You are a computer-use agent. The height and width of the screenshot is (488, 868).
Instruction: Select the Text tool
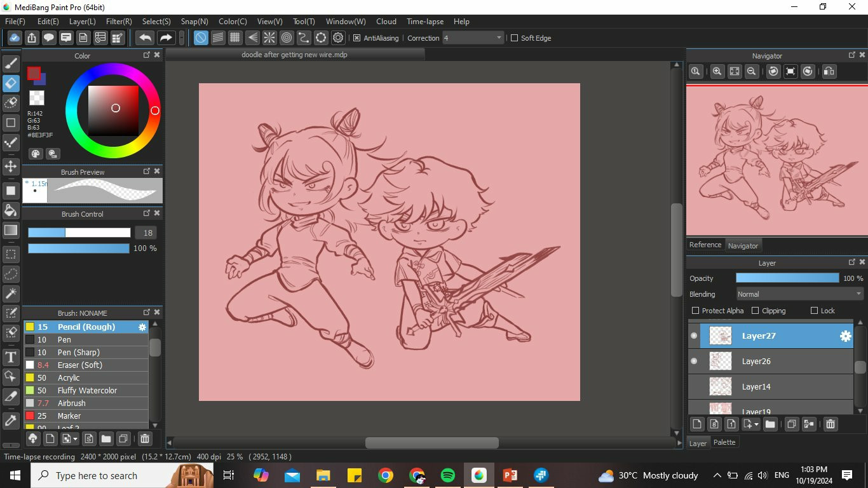[x=11, y=357]
